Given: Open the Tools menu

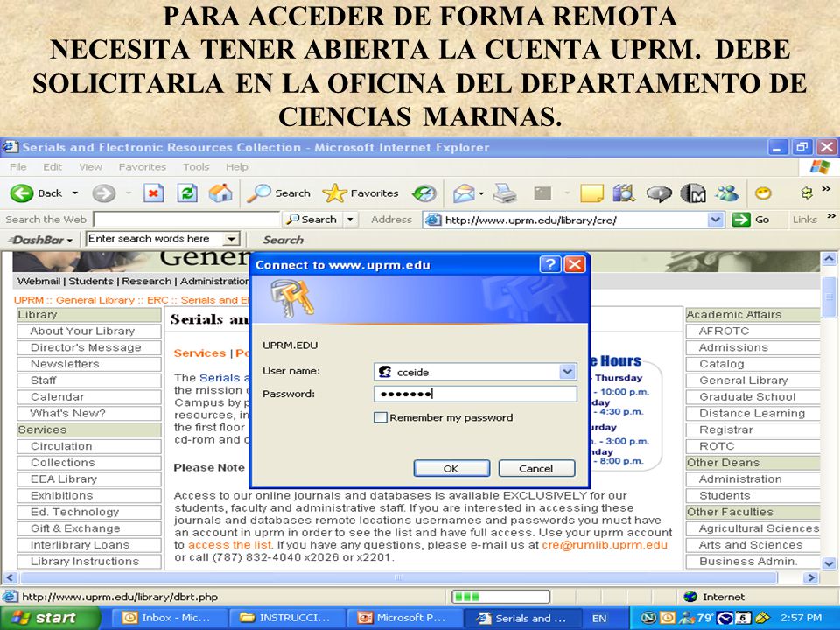Looking at the screenshot, I should tap(196, 167).
